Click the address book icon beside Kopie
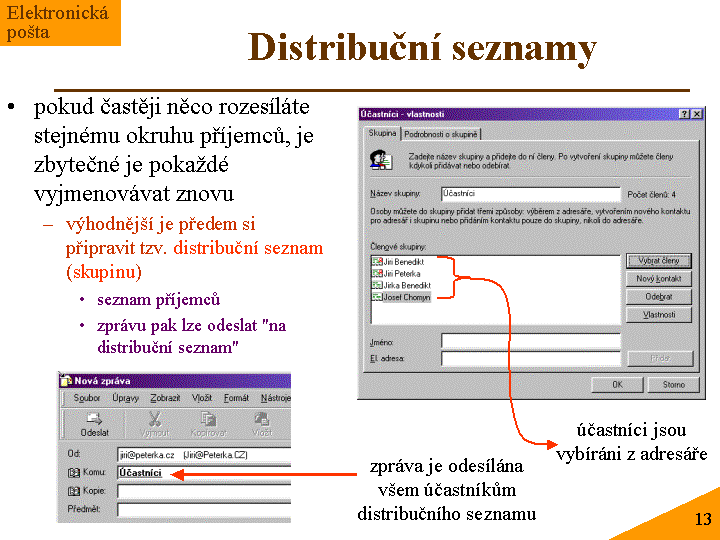Image resolution: width=720 pixels, height=540 pixels. point(73,491)
